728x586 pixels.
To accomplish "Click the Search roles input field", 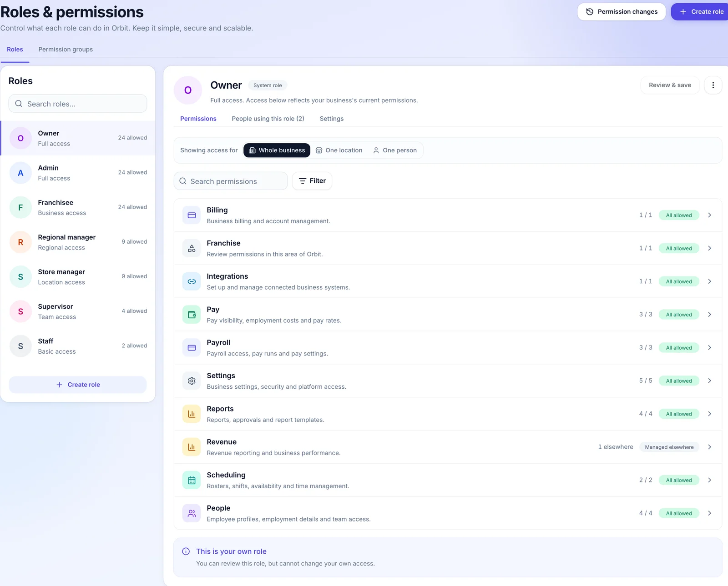I will tap(78, 104).
